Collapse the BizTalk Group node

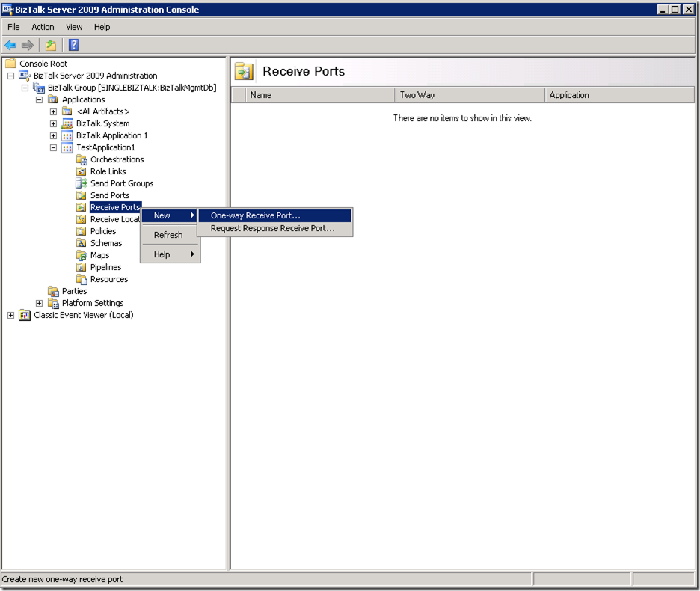(25, 88)
